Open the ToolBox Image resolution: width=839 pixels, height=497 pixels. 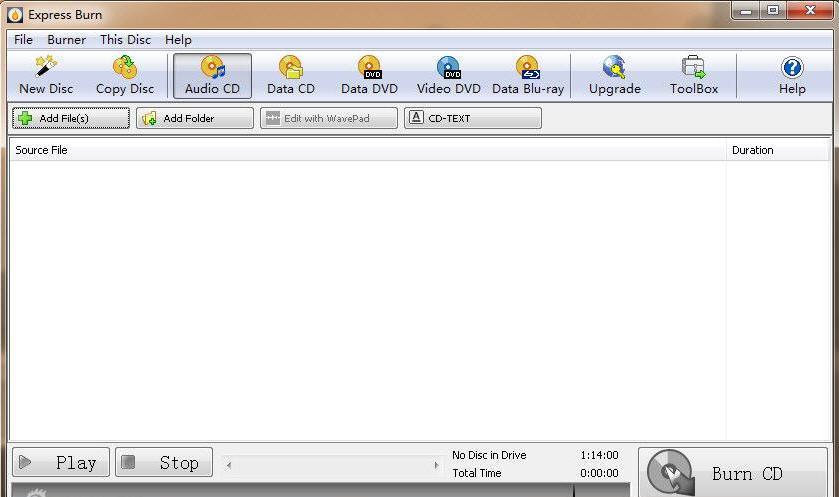point(693,76)
